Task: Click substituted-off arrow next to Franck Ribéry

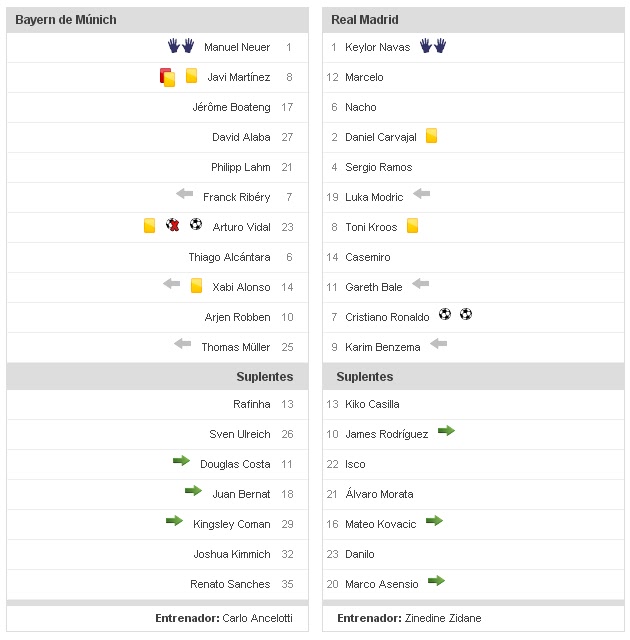Action: (184, 196)
